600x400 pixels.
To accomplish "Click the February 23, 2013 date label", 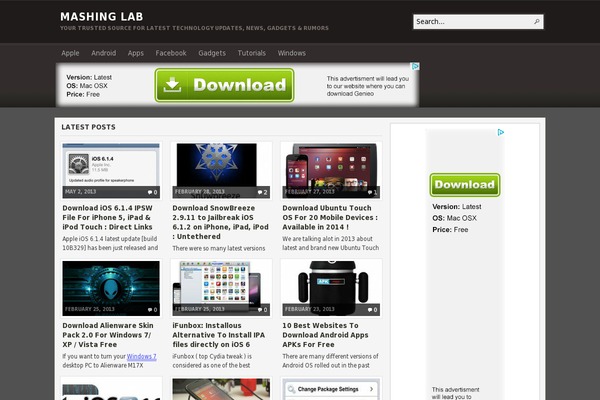I will click(310, 309).
